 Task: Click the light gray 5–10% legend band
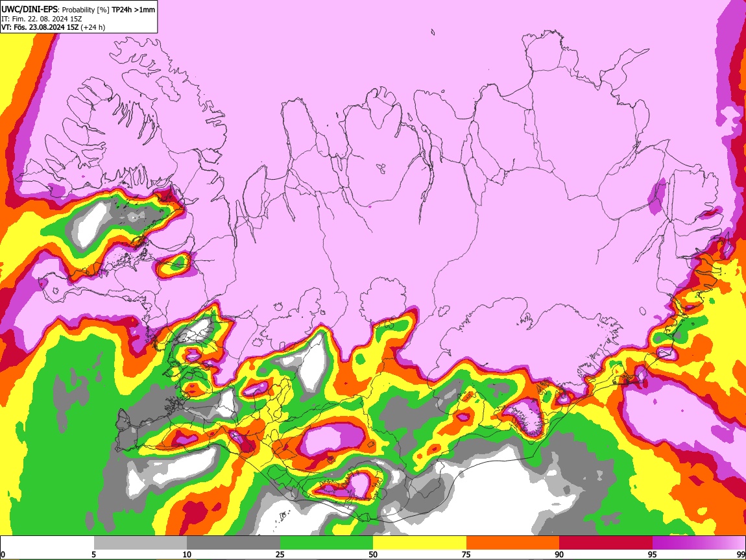140,543
